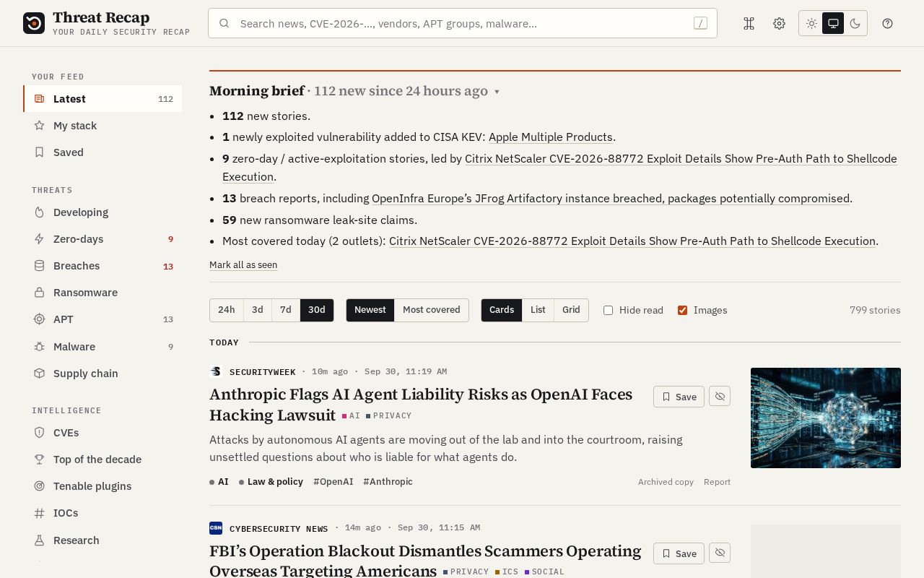Click the Cybersecurity News source logo
This screenshot has width=924, height=578.
pyautogui.click(x=216, y=528)
